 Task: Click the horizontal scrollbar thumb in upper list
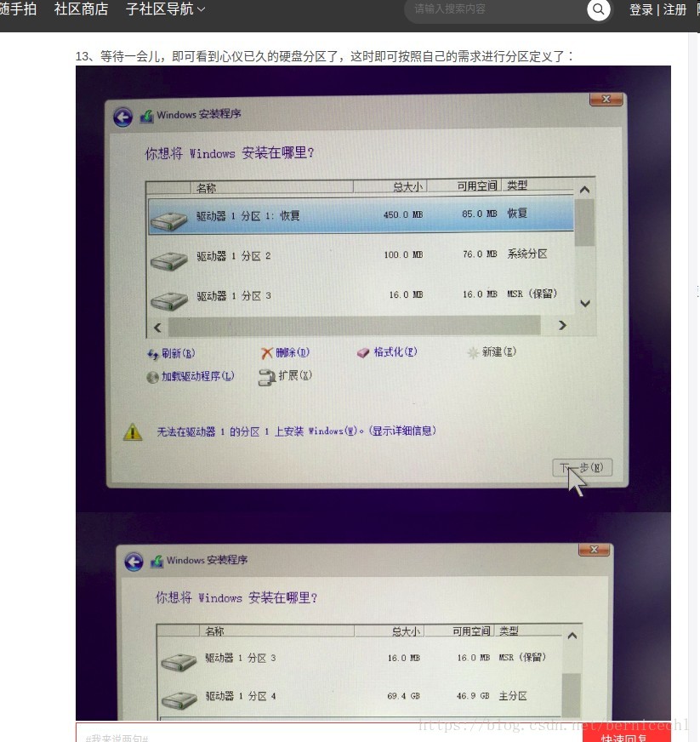(x=355, y=326)
